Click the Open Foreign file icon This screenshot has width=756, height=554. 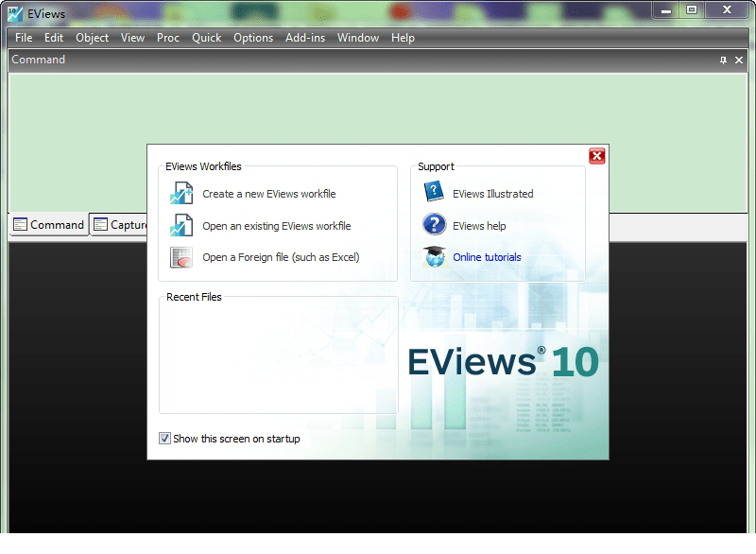coord(181,257)
